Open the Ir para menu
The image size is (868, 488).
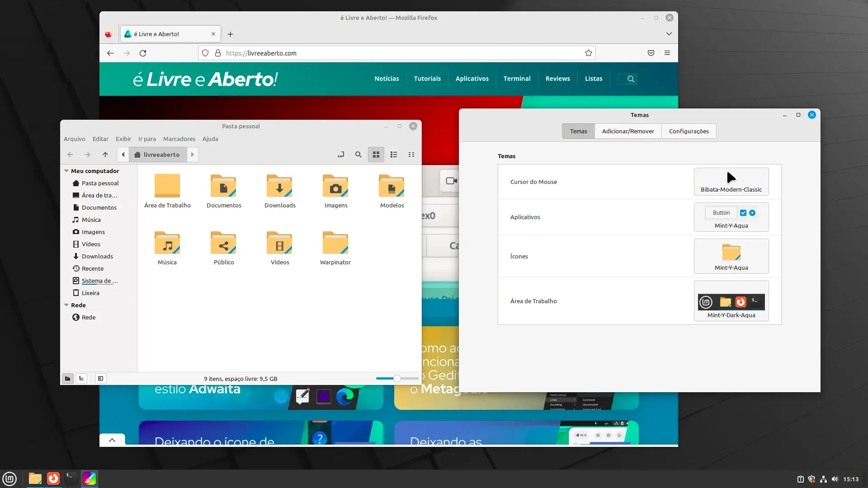pyautogui.click(x=147, y=139)
